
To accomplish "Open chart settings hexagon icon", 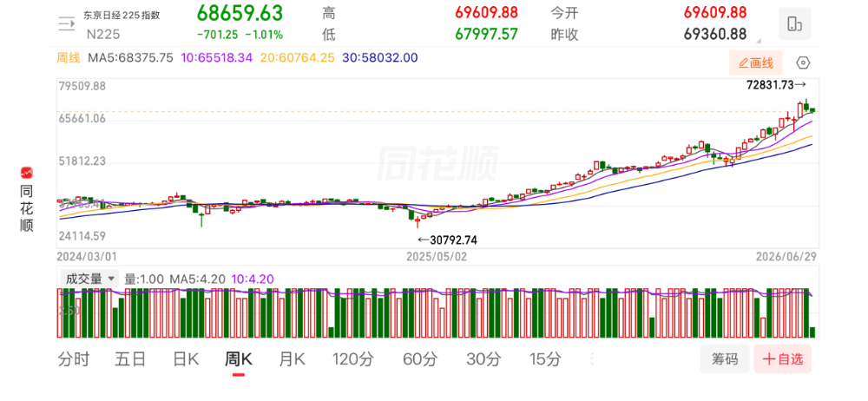I will (803, 62).
